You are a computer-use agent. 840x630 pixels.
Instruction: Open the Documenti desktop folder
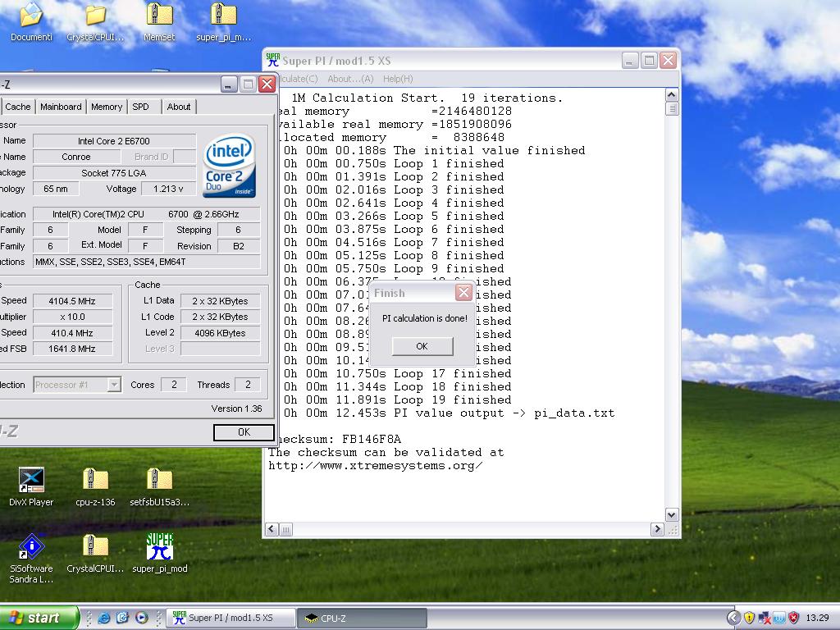click(x=31, y=22)
